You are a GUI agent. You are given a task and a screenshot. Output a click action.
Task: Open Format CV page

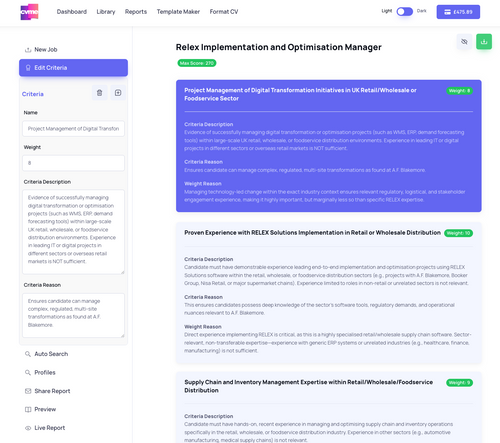pyautogui.click(x=224, y=12)
